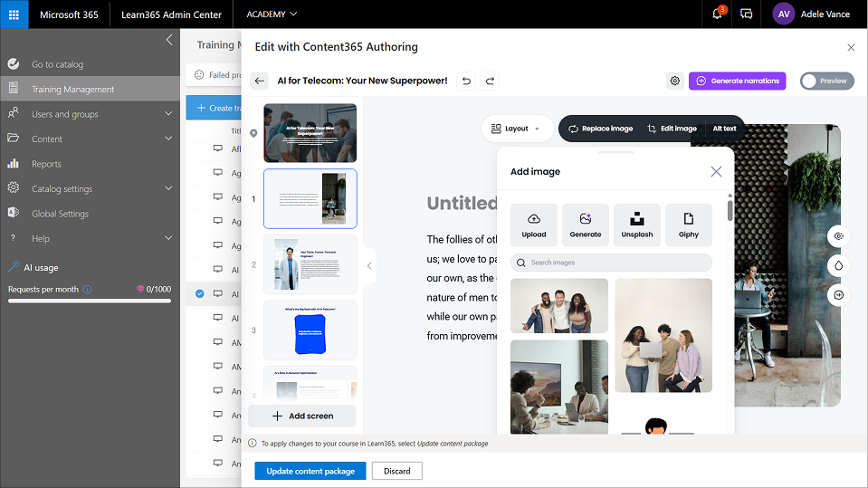Image resolution: width=868 pixels, height=488 pixels.
Task: Click the Generate narrations button
Action: pyautogui.click(x=737, y=81)
